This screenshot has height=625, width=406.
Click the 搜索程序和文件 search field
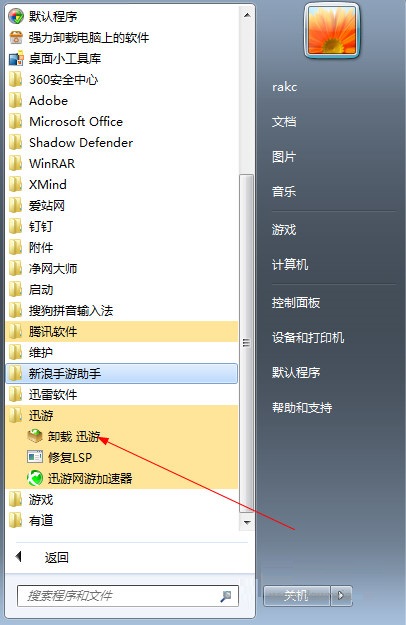tap(127, 596)
